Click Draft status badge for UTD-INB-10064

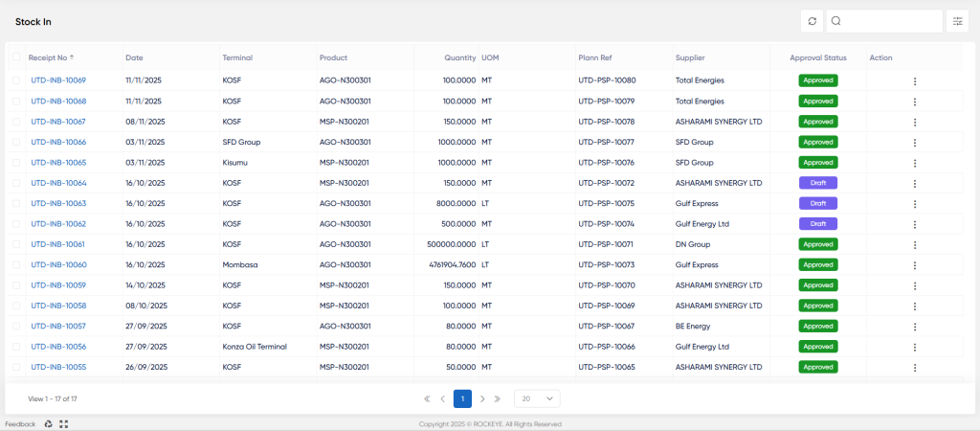(818, 183)
